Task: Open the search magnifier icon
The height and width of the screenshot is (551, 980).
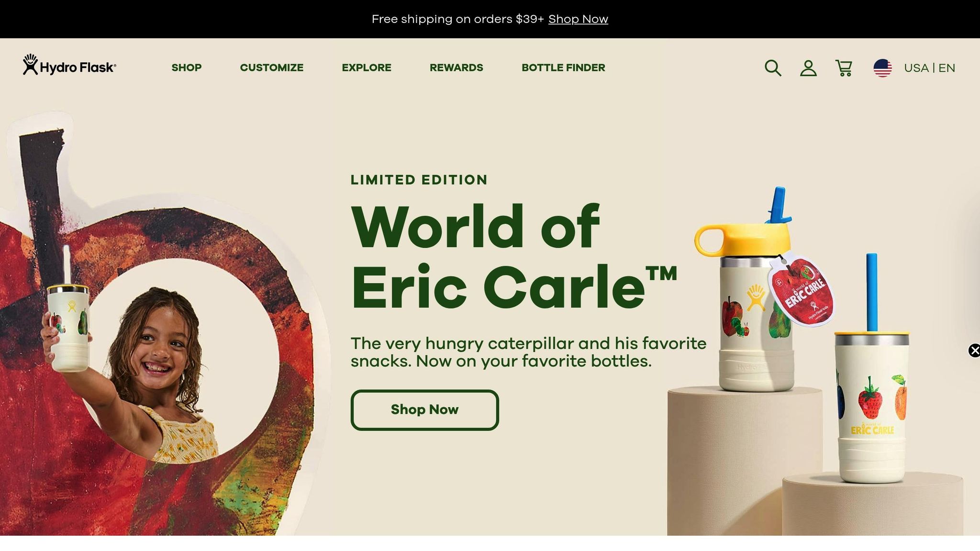Action: pos(773,68)
